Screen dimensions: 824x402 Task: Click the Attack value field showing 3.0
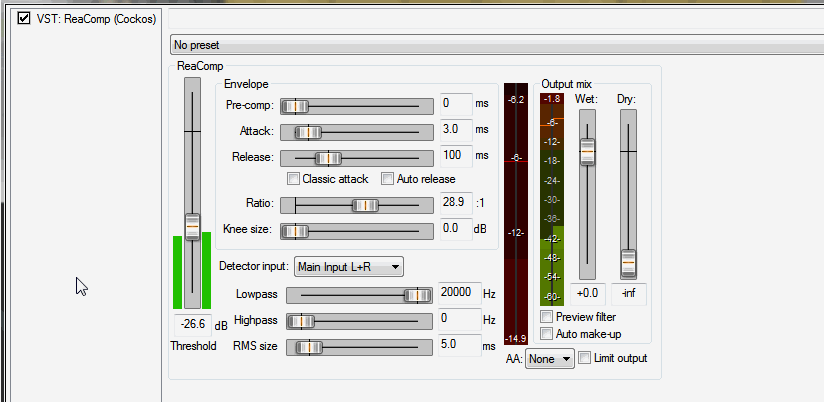pyautogui.click(x=456, y=130)
